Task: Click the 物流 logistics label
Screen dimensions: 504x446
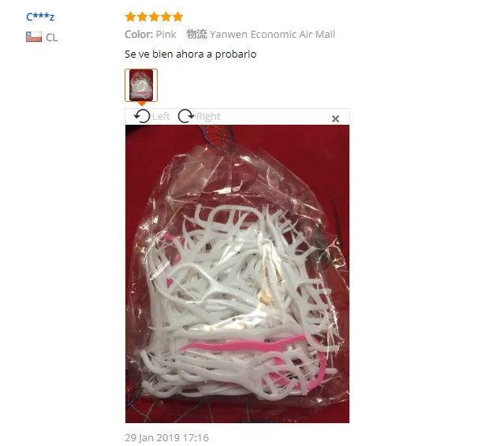Action: 196,34
